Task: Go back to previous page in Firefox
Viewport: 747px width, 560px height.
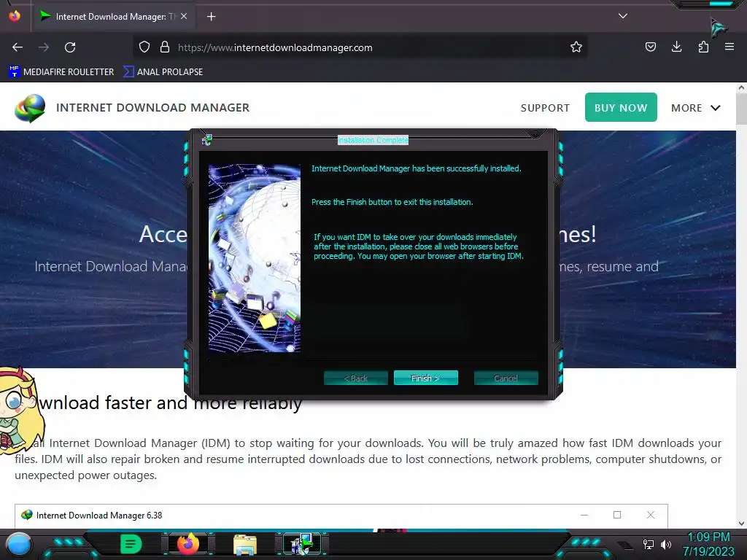Action: 18,47
